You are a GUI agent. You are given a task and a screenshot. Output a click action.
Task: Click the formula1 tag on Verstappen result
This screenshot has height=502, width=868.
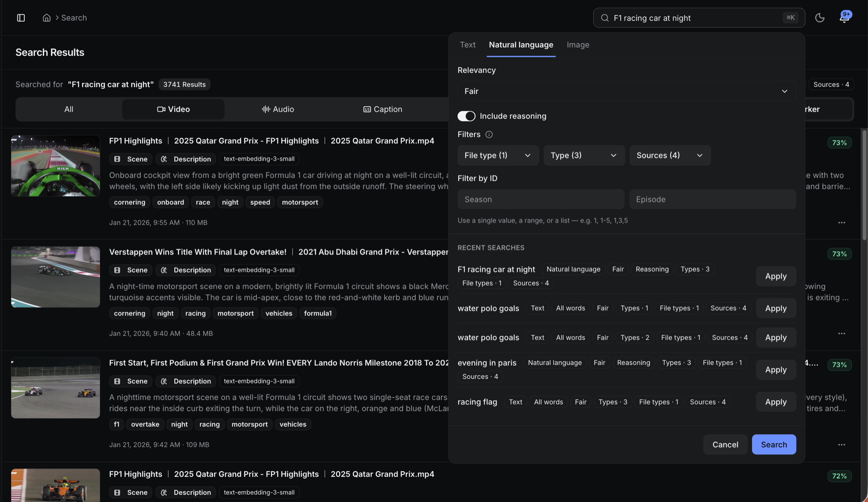click(318, 313)
